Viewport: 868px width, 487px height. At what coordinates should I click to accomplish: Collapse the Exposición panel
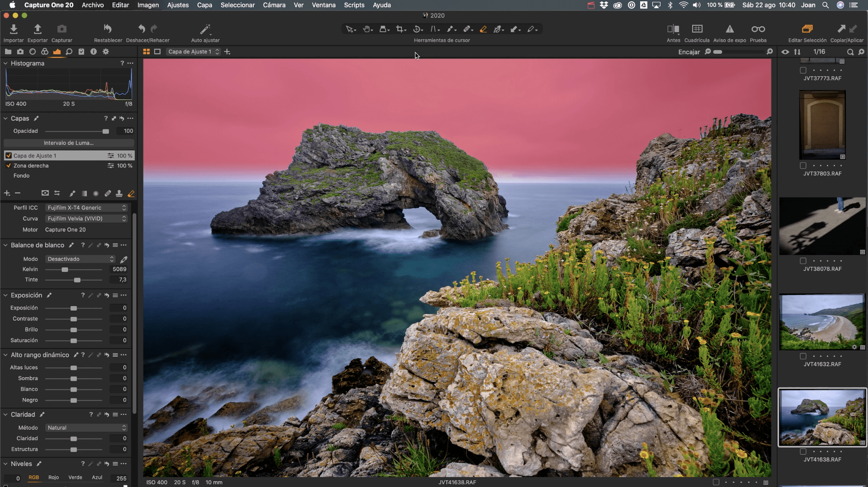6,295
